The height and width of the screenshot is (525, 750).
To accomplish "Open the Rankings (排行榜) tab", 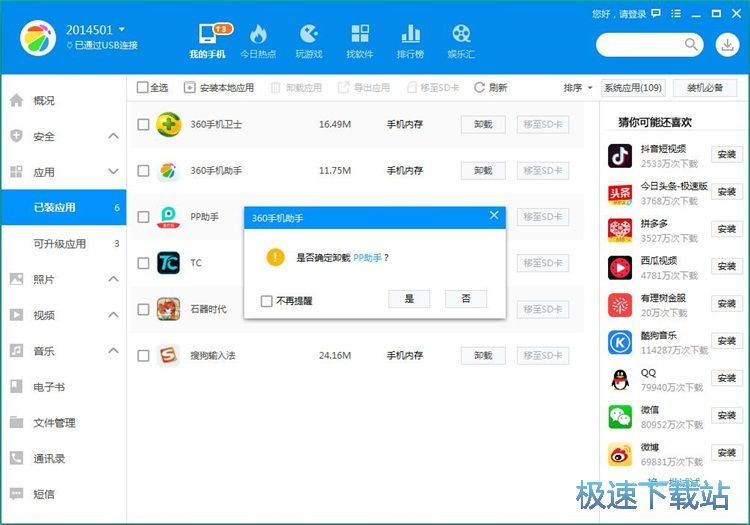I will (410, 42).
